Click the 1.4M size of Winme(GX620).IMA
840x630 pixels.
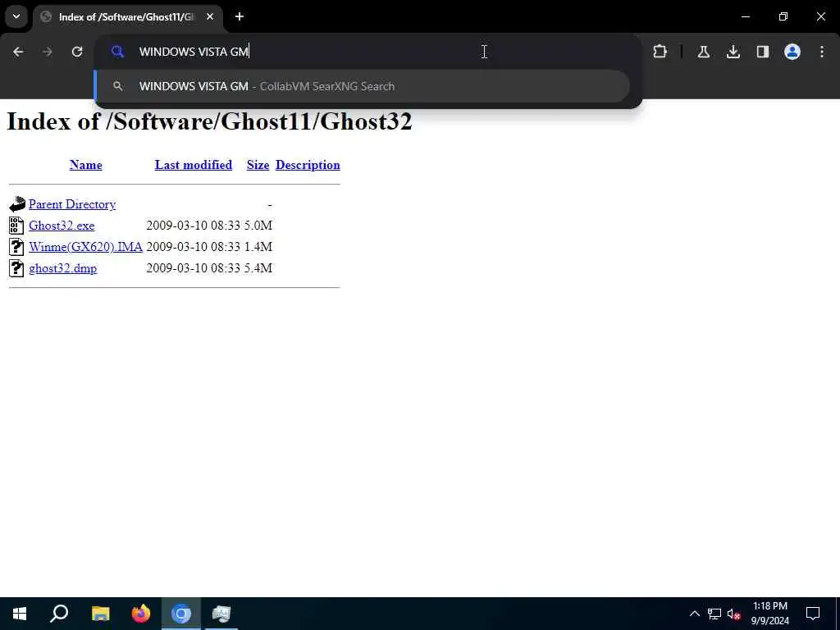click(x=258, y=247)
